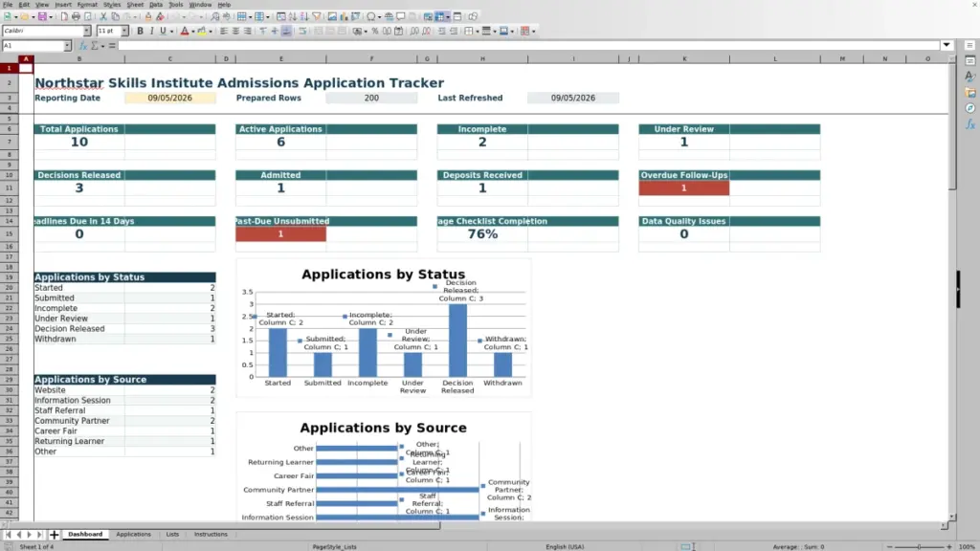Switch to the Instructions sheet tab
The image size is (980, 551).
(x=211, y=534)
